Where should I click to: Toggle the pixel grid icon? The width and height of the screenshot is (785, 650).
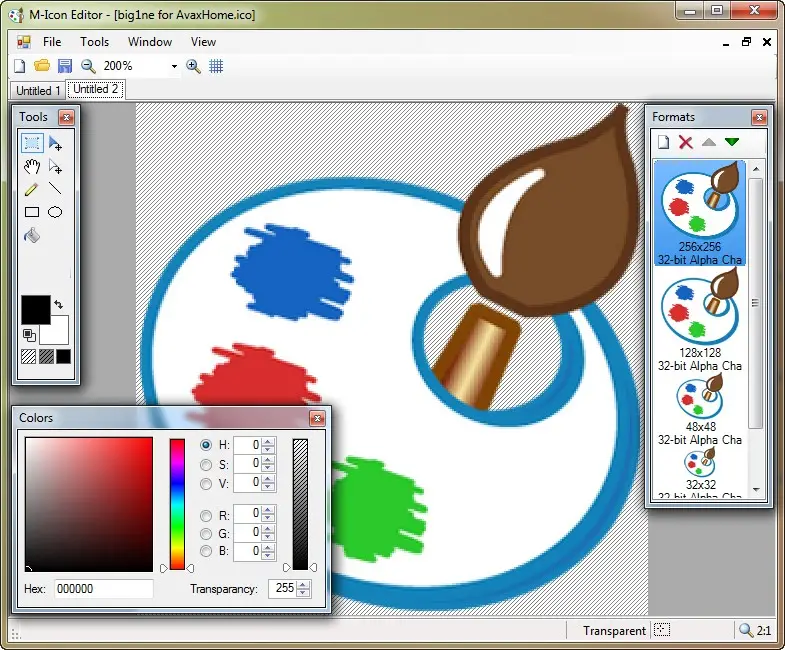[216, 66]
